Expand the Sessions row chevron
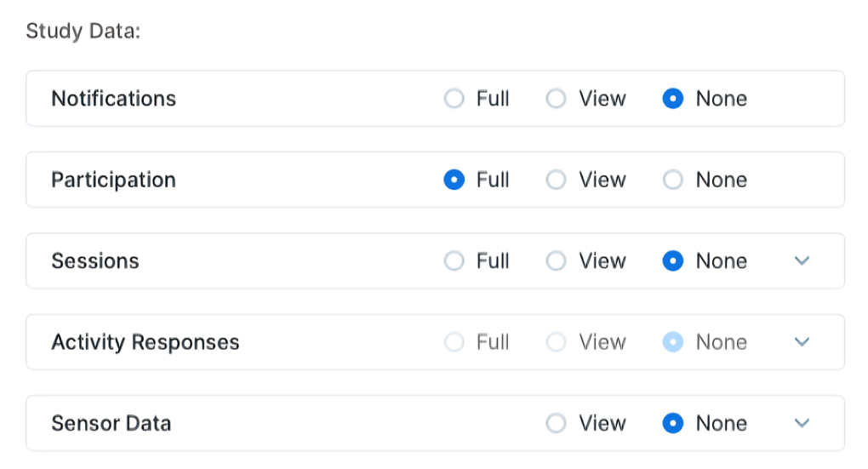 click(801, 261)
